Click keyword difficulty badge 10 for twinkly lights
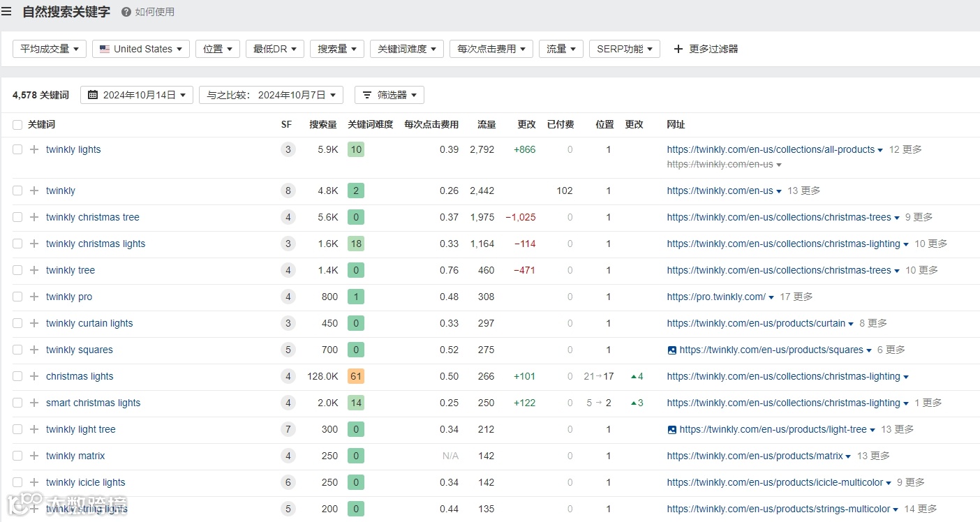 click(x=356, y=149)
